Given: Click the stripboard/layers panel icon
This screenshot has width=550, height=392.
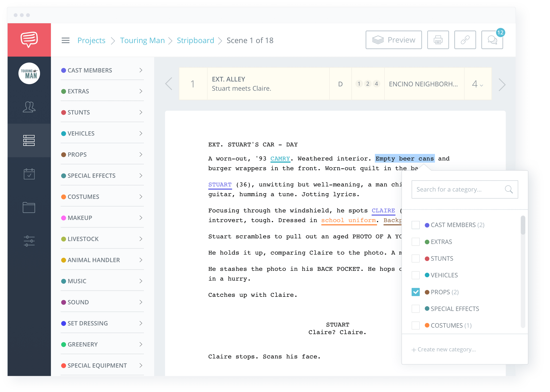Looking at the screenshot, I should [28, 141].
